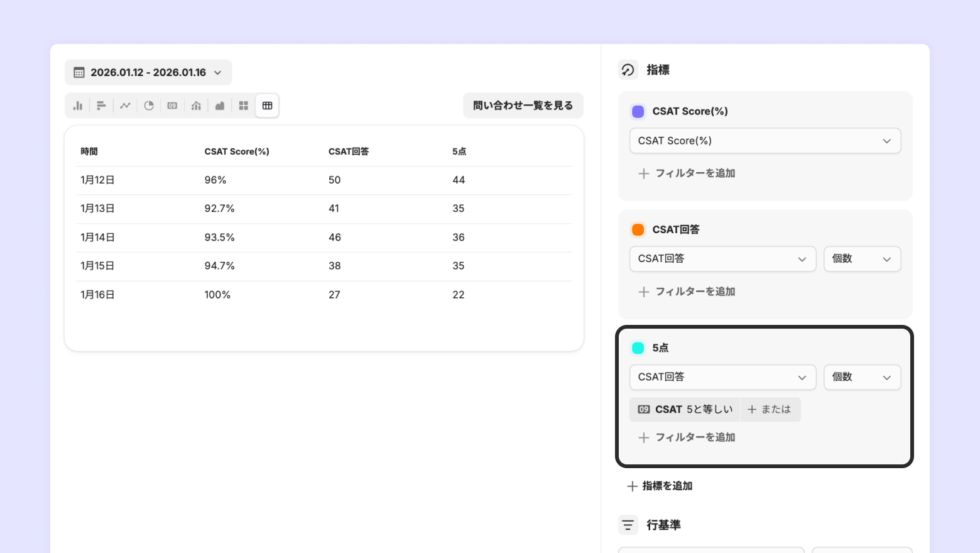Open the date range 2026.01.12 - 2026.01.16 picker

(148, 72)
